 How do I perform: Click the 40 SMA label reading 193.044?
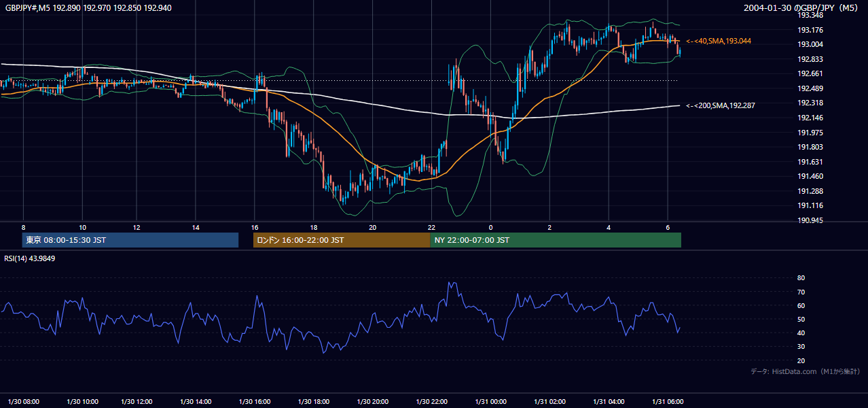click(719, 41)
